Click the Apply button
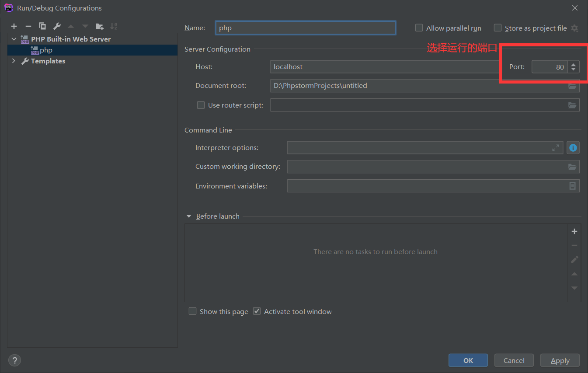588x373 pixels. coord(560,360)
